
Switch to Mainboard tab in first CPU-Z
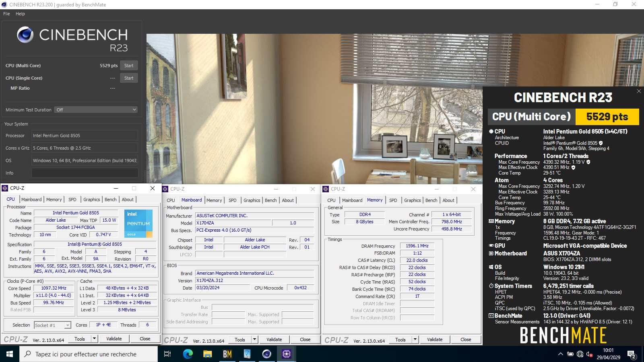click(x=31, y=200)
